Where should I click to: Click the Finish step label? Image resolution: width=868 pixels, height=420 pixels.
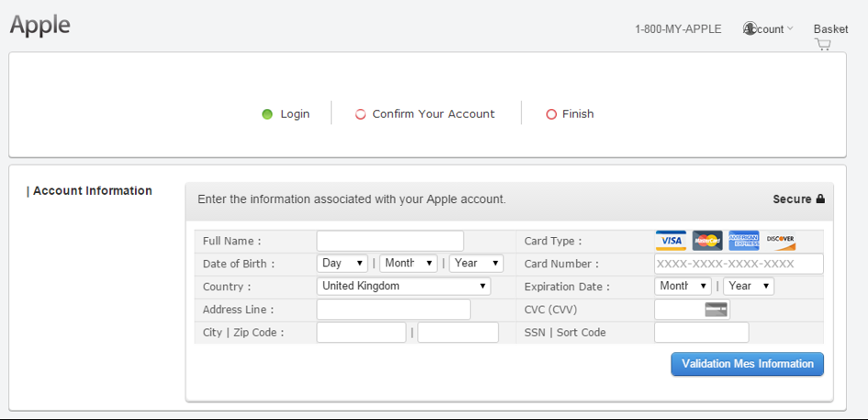tap(578, 114)
